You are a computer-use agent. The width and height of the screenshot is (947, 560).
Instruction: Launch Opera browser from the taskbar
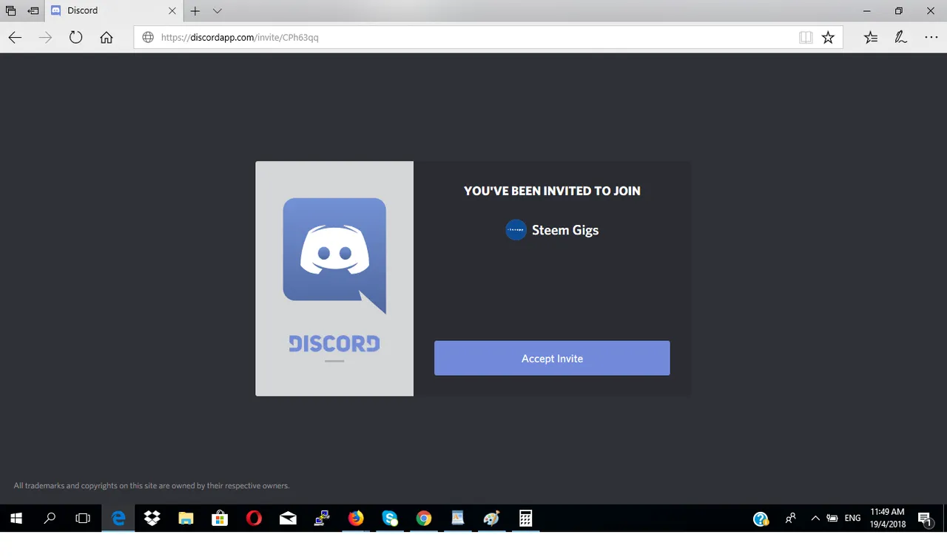254,519
